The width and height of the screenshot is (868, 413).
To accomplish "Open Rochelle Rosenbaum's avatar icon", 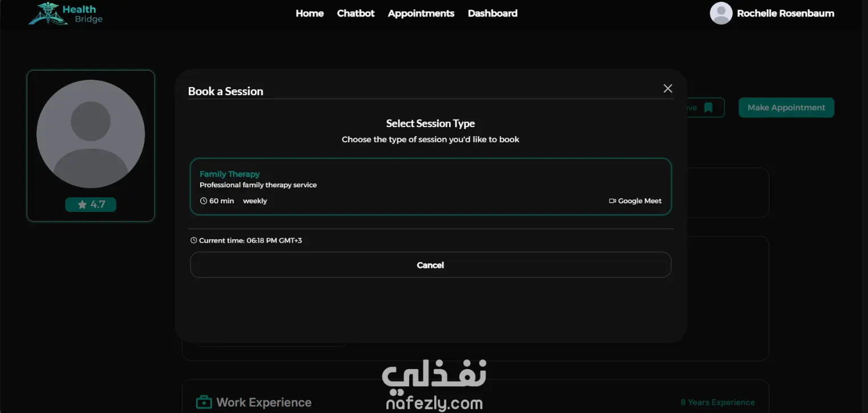I will pos(721,13).
